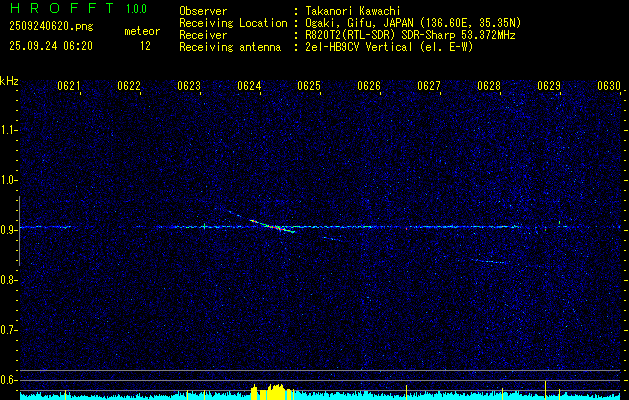The image size is (629, 400).
Task: Click the Receiving antenna label
Action: 230,47
